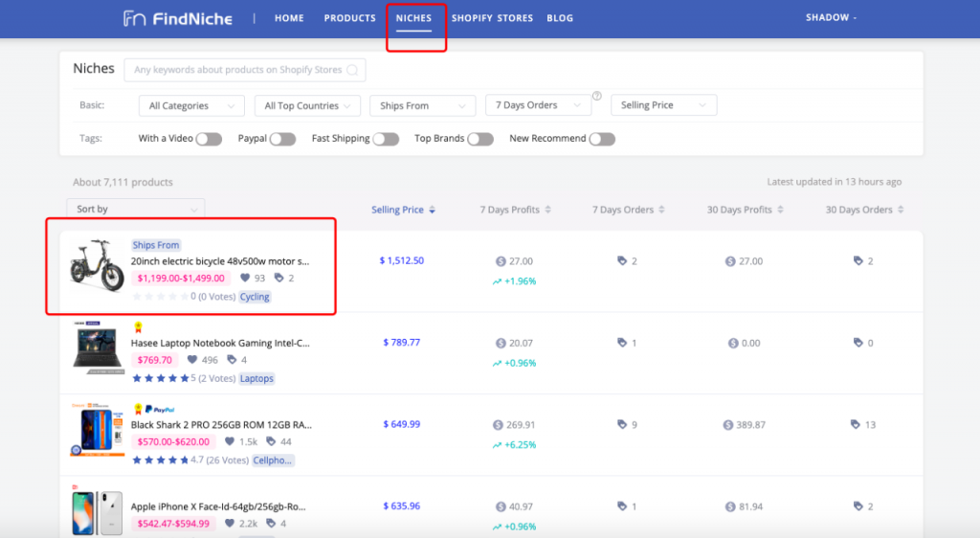Open the PRODUCTS nav item
This screenshot has height=538, width=980.
click(350, 18)
